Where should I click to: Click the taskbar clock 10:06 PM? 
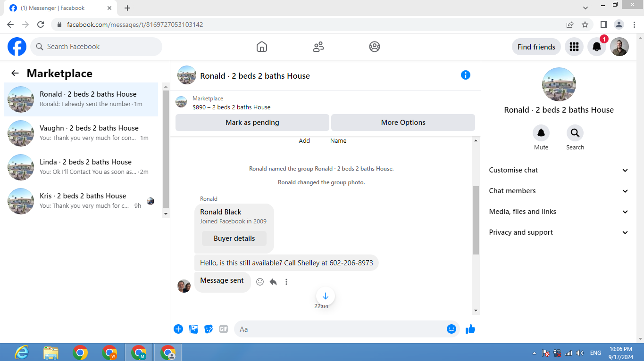click(620, 349)
